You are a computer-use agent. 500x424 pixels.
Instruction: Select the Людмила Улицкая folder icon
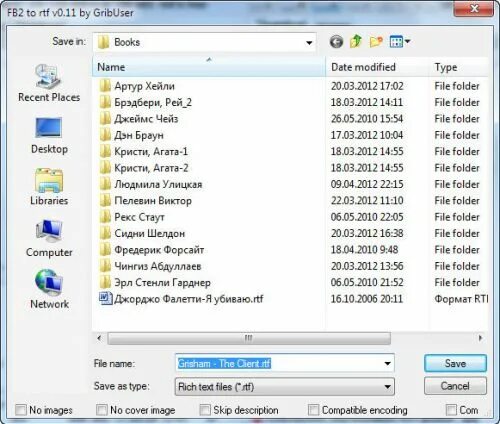pyautogui.click(x=105, y=184)
